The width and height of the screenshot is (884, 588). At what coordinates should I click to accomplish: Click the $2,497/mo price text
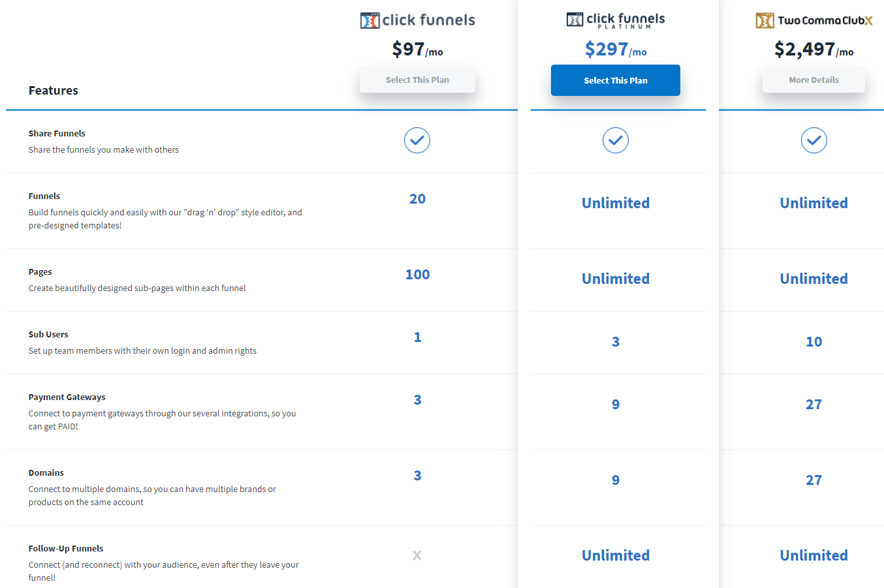point(813,50)
